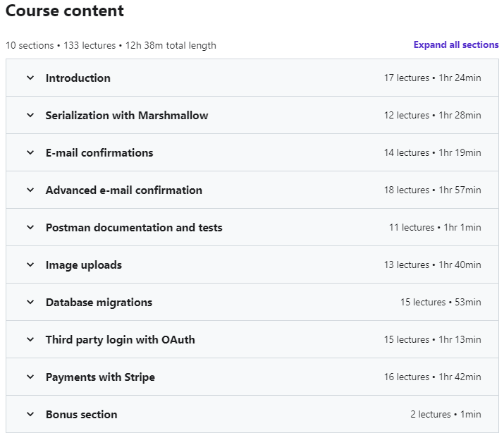This screenshot has height=438, width=504.
Task: Expand the Third party login with OAuth chevron
Action: 30,339
